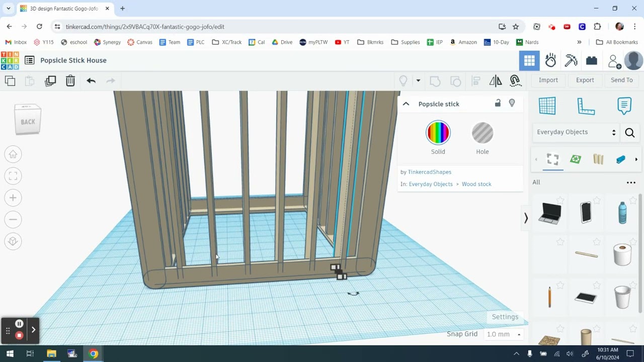
Task: Collapse the Popsicle stick inspector panel
Action: point(406,104)
